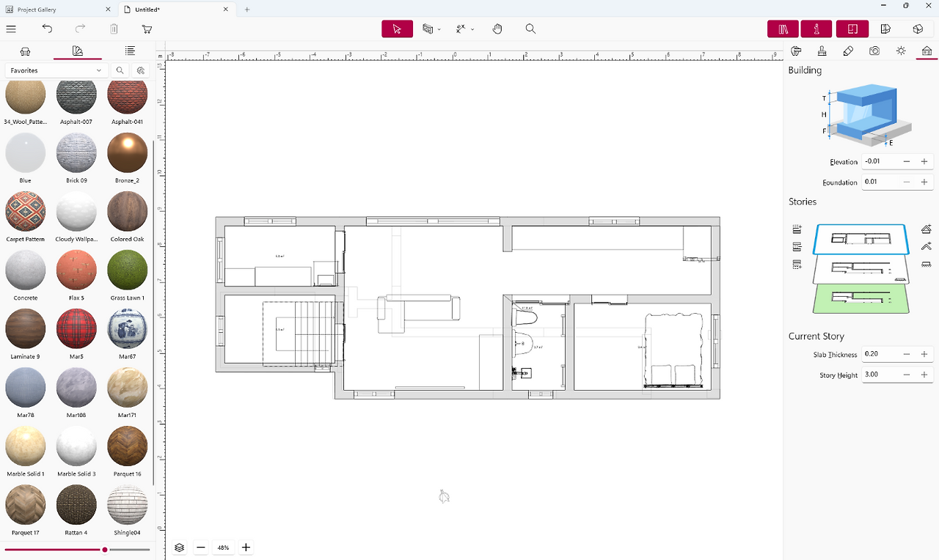Zoom in the canvas with plus
The width and height of the screenshot is (939, 560).
[246, 548]
